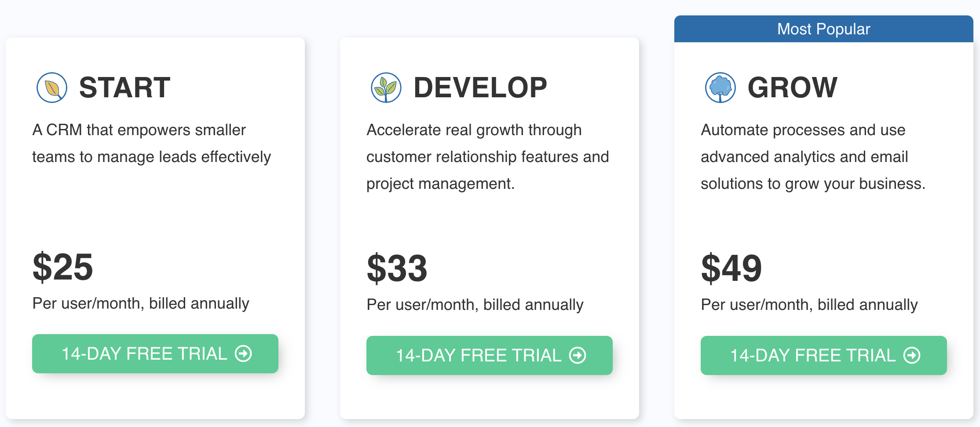
Task: Select the circled leaf badge beside START
Action: tap(51, 88)
